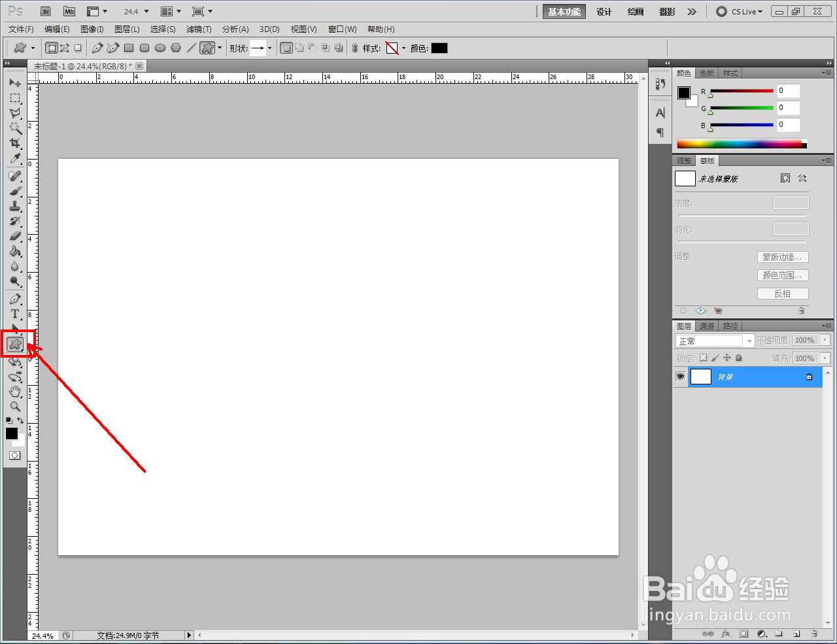Select the History Brush tool
The height and width of the screenshot is (644, 837).
[15, 221]
